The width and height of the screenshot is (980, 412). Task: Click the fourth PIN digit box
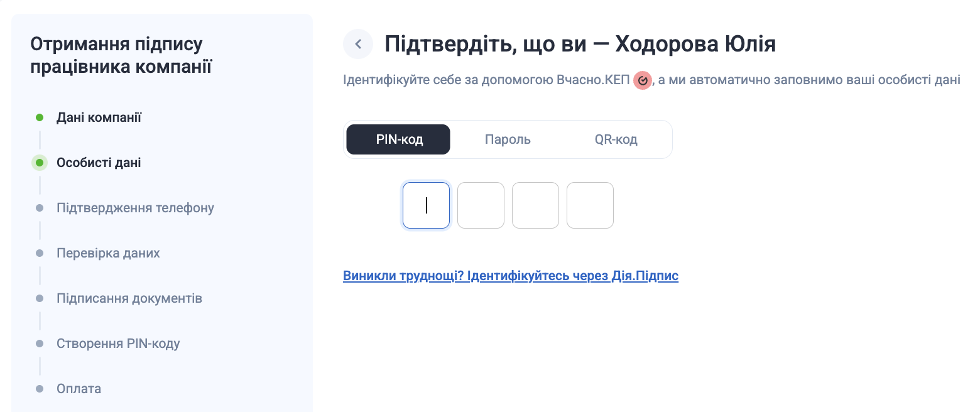click(x=590, y=205)
